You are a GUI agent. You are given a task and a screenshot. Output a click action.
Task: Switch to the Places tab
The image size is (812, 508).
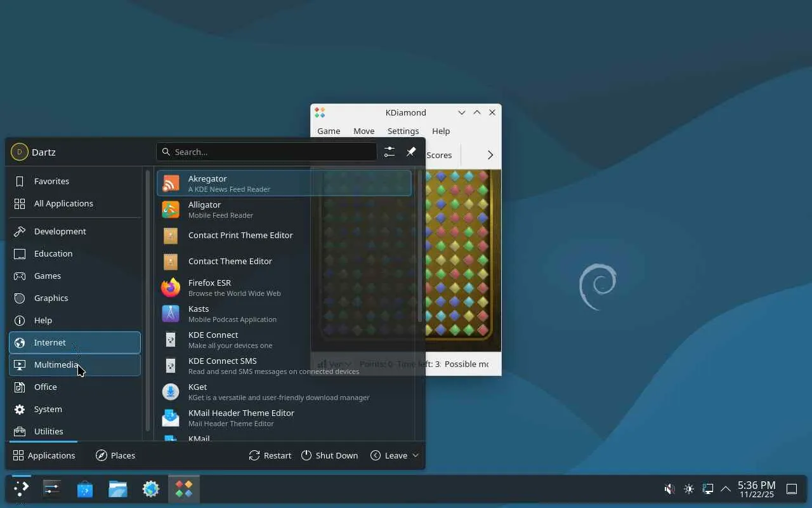pyautogui.click(x=115, y=455)
